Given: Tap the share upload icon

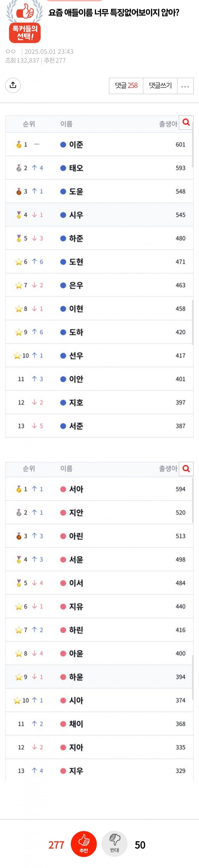Looking at the screenshot, I should click(13, 85).
